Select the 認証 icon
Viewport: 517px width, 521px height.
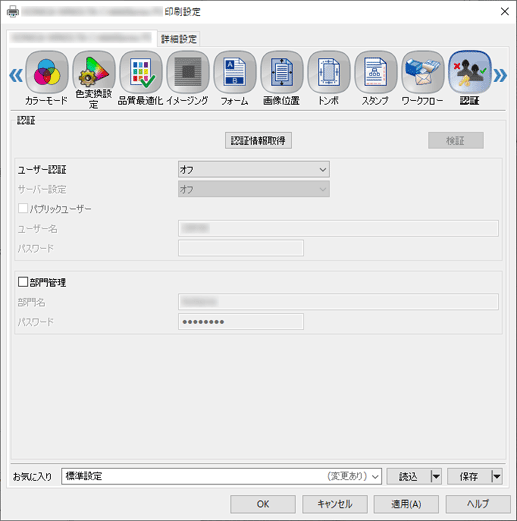click(x=470, y=72)
